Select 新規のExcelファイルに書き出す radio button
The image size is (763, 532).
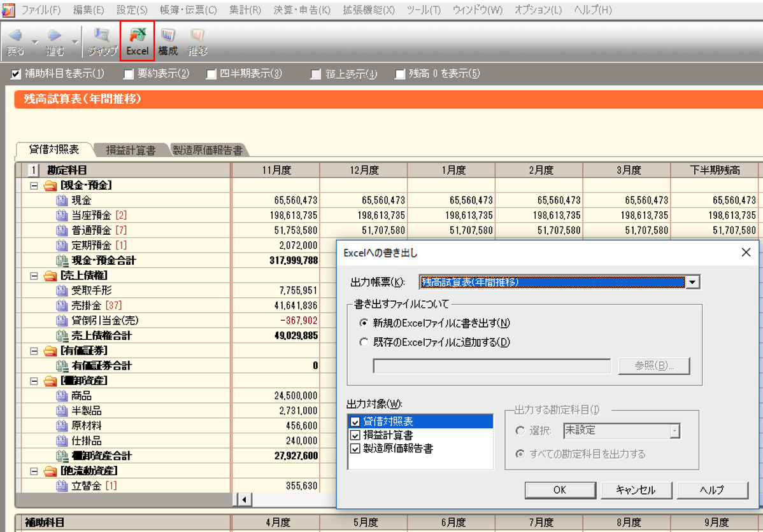tap(364, 323)
